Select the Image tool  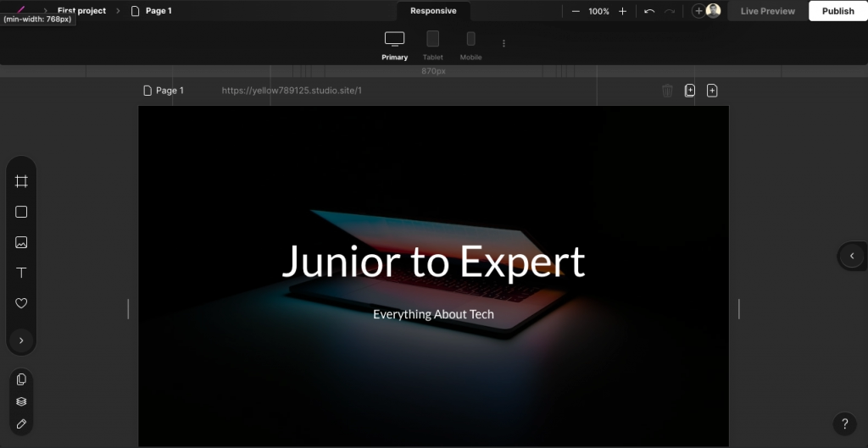tap(21, 242)
